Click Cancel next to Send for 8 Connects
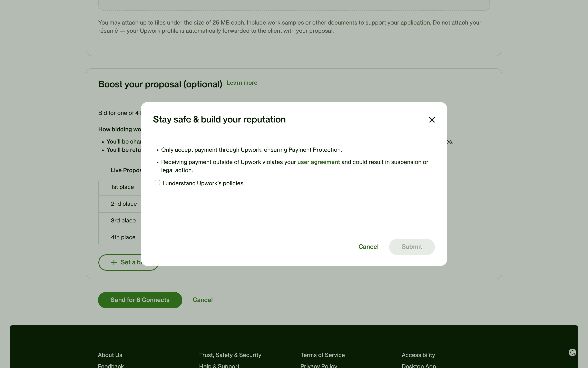588x368 pixels. (x=203, y=300)
